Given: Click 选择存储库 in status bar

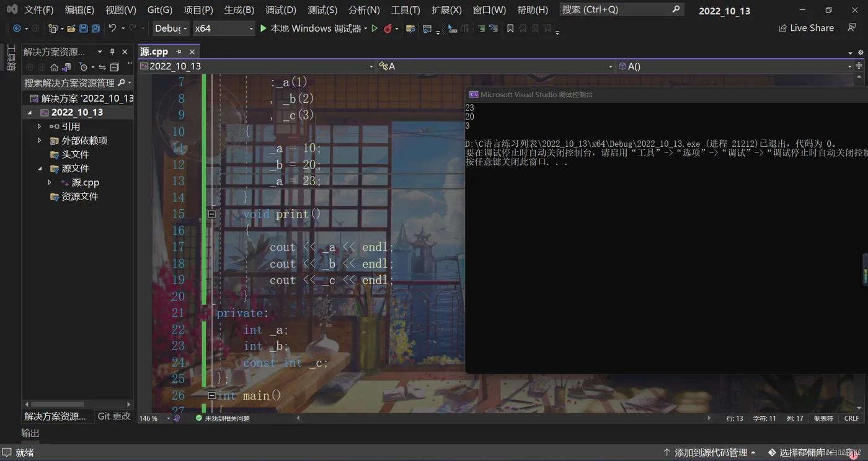Looking at the screenshot, I should coord(802,453).
